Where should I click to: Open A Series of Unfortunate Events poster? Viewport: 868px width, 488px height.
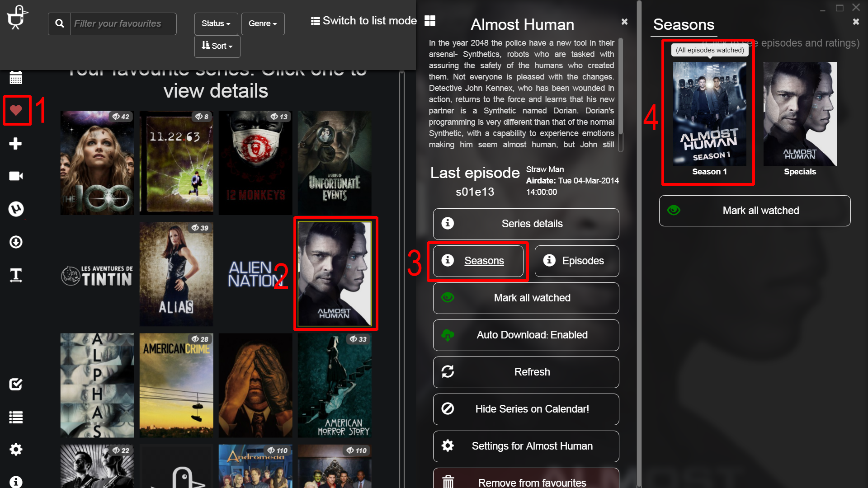click(335, 163)
